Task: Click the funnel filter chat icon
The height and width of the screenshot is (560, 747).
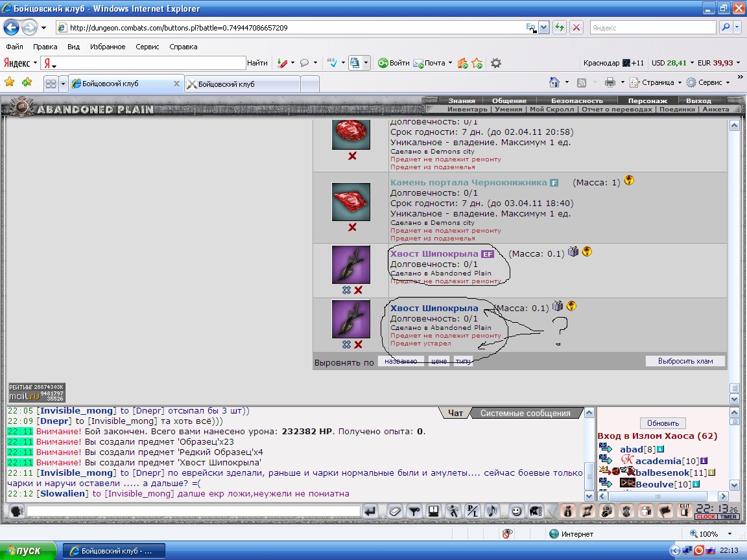Action: tap(414, 511)
